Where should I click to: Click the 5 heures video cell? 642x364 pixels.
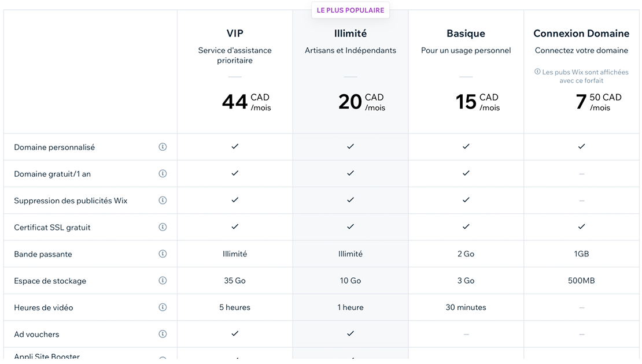pyautogui.click(x=235, y=307)
